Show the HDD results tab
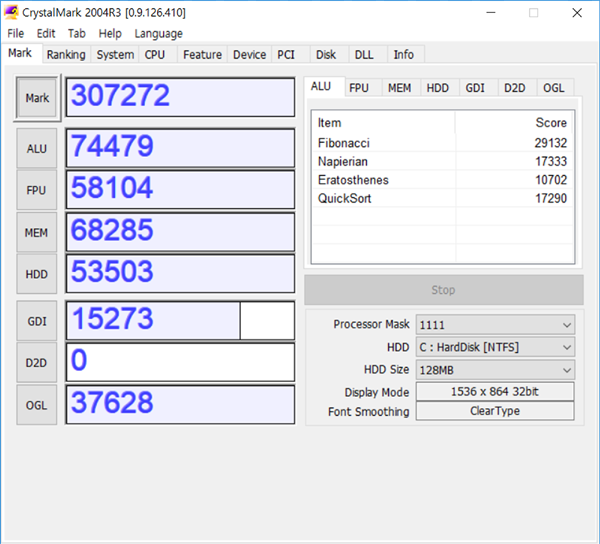This screenshot has width=600, height=544. coord(438,88)
